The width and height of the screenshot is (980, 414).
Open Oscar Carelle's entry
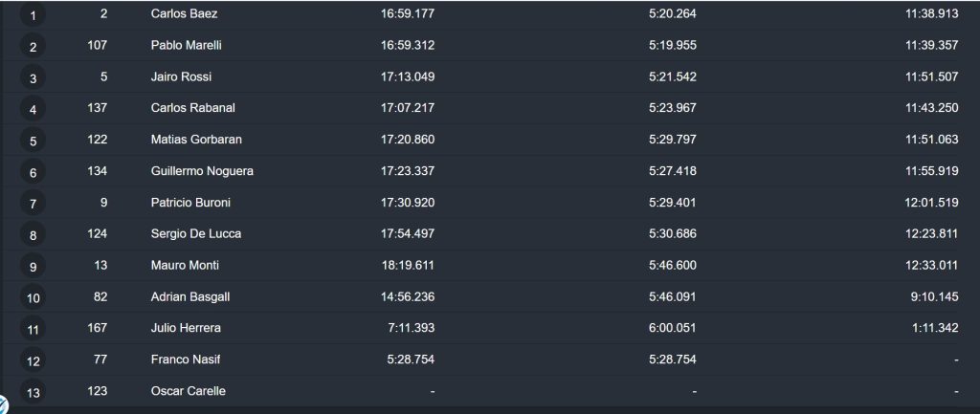[489, 391]
